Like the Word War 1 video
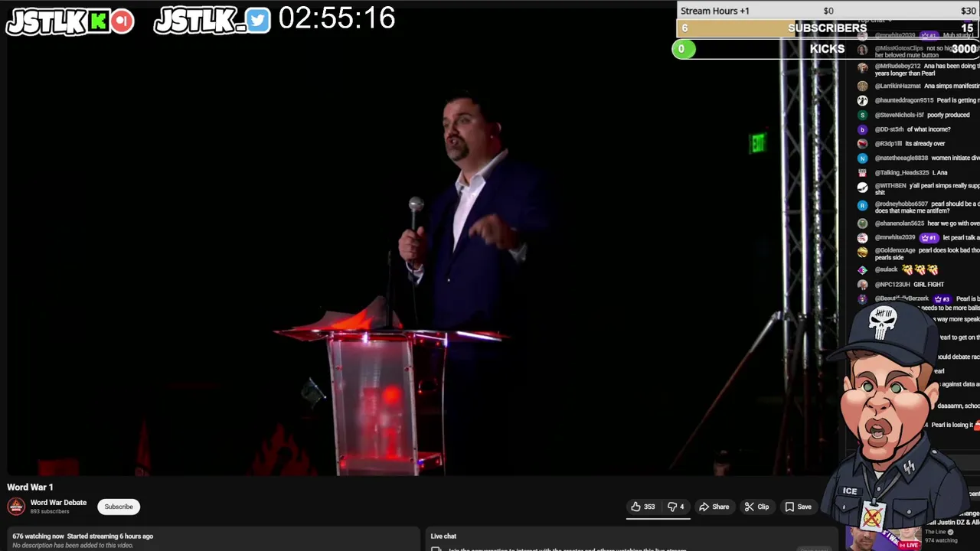 click(642, 507)
